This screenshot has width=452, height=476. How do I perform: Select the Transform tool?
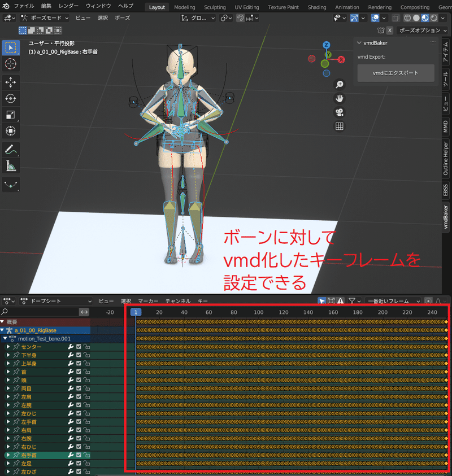coord(11,131)
